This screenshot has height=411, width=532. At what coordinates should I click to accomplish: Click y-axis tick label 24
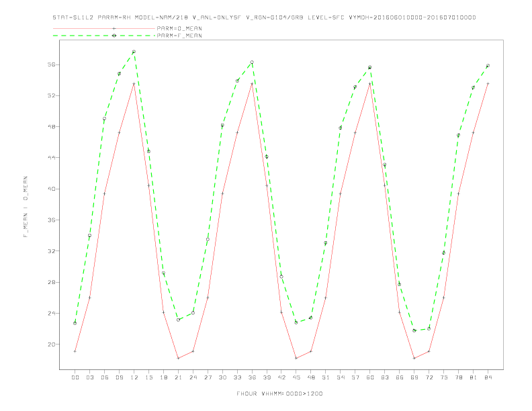tap(52, 313)
